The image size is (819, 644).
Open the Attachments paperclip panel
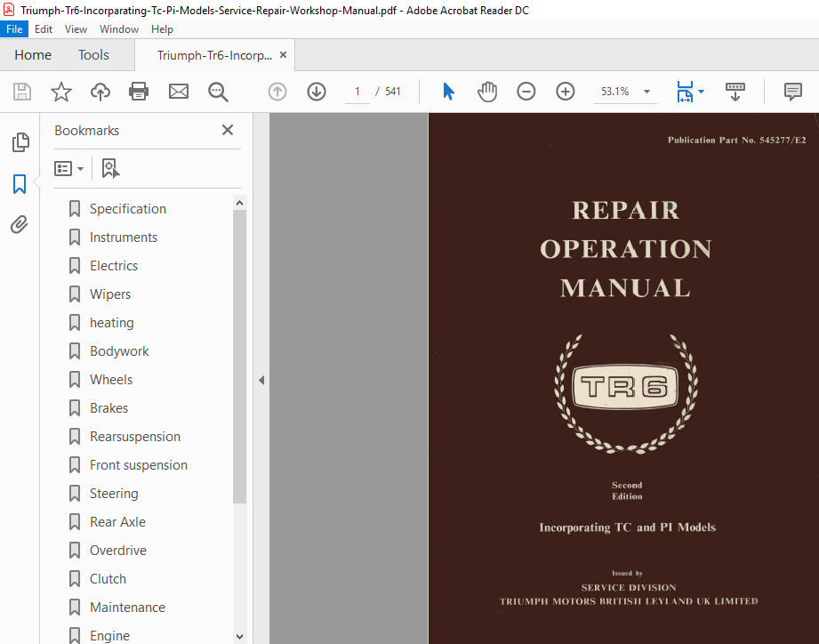pos(20,224)
